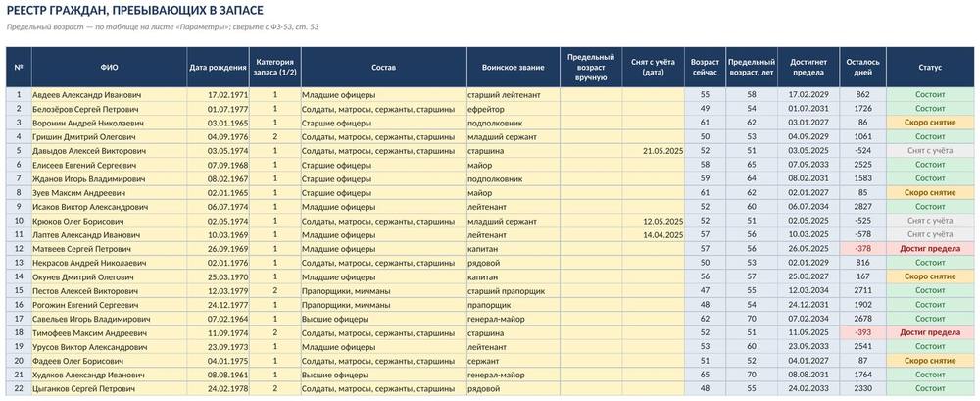Screen dimensions: 980x401
Task: Click cell Окунев Дмитрий Олегович
Action: [x=109, y=276]
